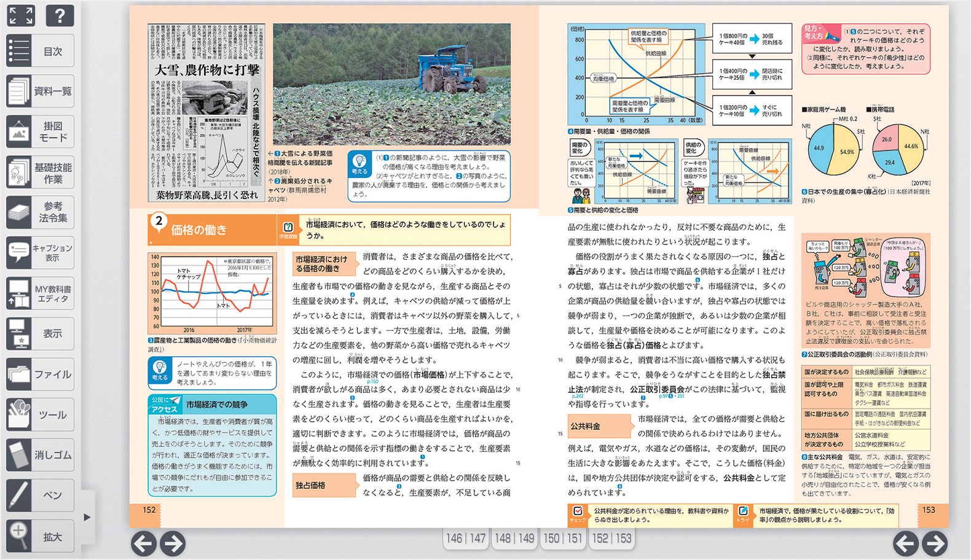Go forward using bottom-right forward arrow

click(935, 543)
